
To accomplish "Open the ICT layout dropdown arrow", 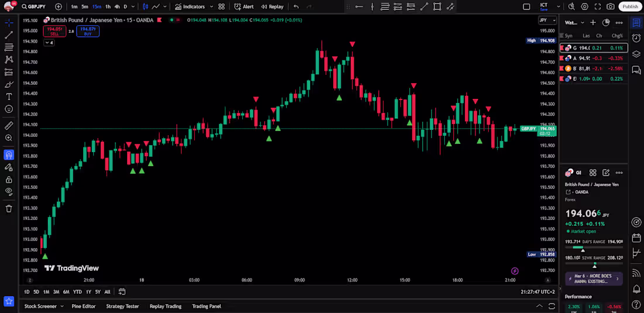I will click(558, 6).
